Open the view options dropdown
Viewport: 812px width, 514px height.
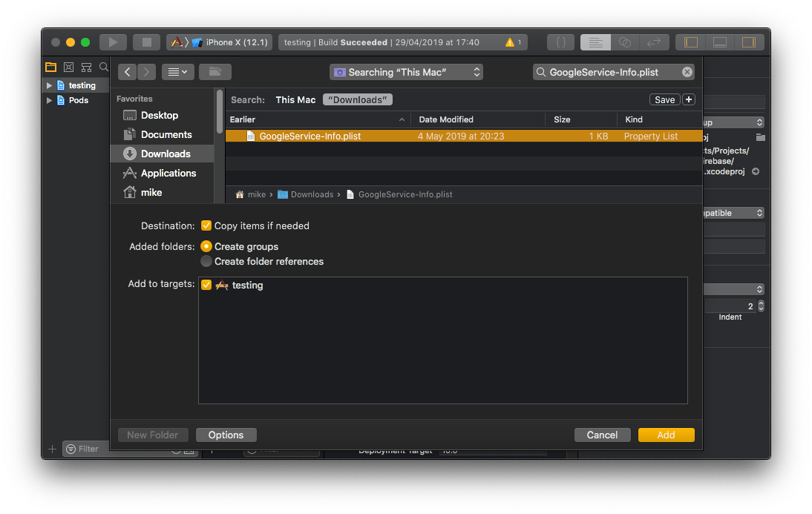click(x=177, y=72)
